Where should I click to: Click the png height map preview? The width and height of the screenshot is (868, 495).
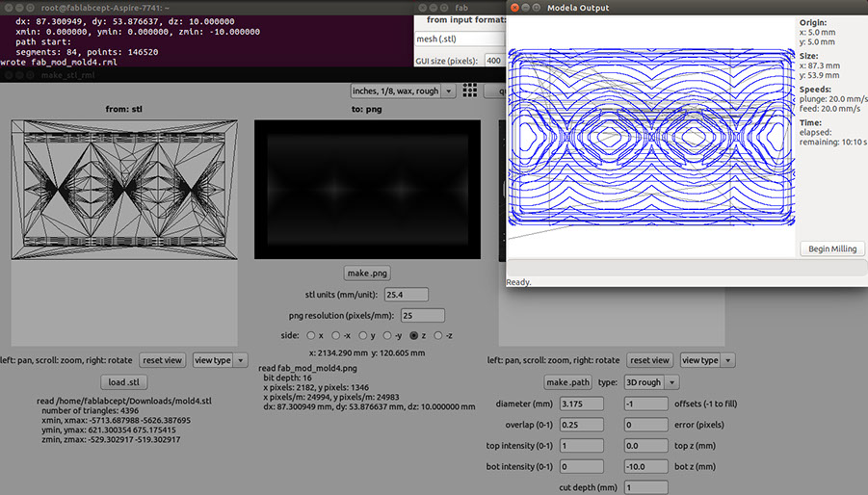[x=368, y=189]
